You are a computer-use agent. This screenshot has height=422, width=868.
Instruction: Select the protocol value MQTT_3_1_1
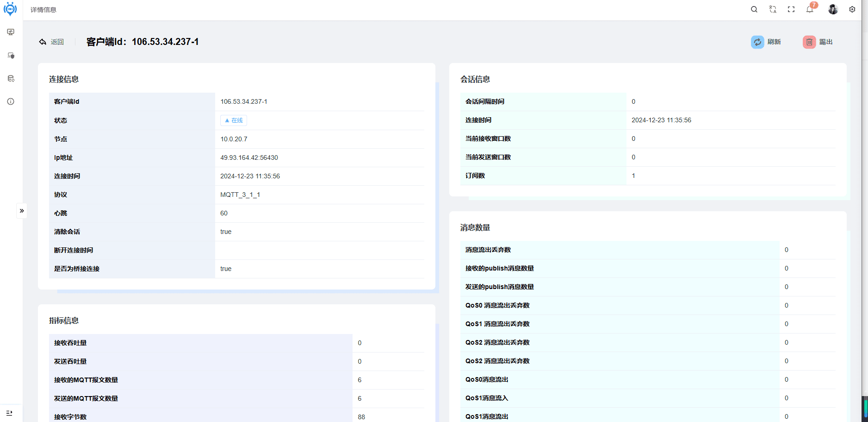point(240,195)
